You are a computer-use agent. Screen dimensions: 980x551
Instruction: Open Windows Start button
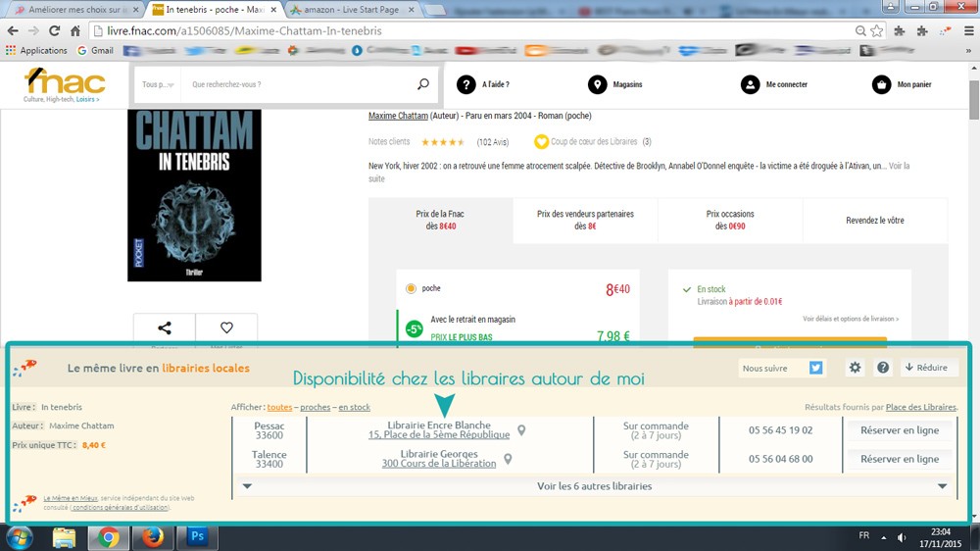point(20,537)
